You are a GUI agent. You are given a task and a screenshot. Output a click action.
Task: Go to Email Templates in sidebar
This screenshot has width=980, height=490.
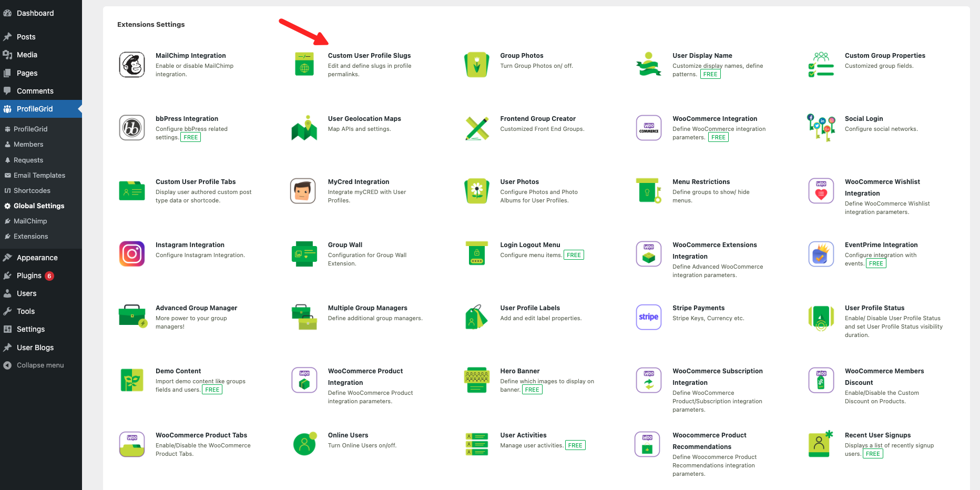click(39, 176)
